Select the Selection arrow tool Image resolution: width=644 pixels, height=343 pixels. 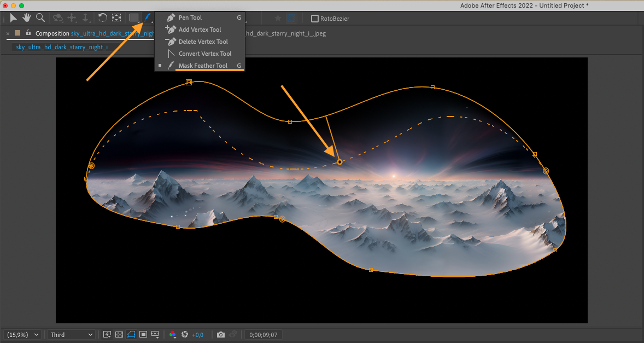[x=14, y=18]
